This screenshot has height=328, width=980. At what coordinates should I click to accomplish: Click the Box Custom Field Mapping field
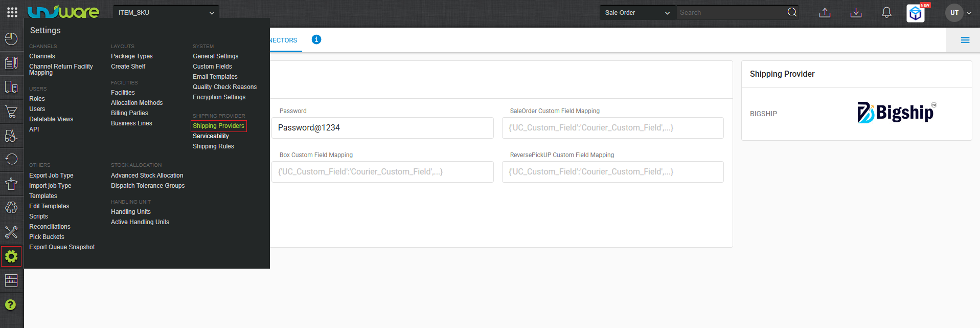click(x=382, y=172)
